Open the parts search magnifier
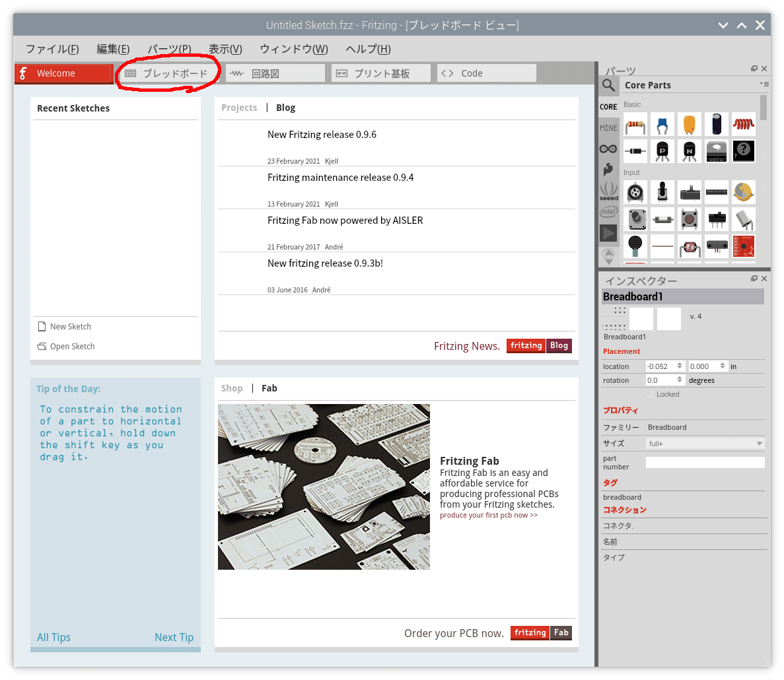Screen dimensions: 784x680 coord(608,85)
